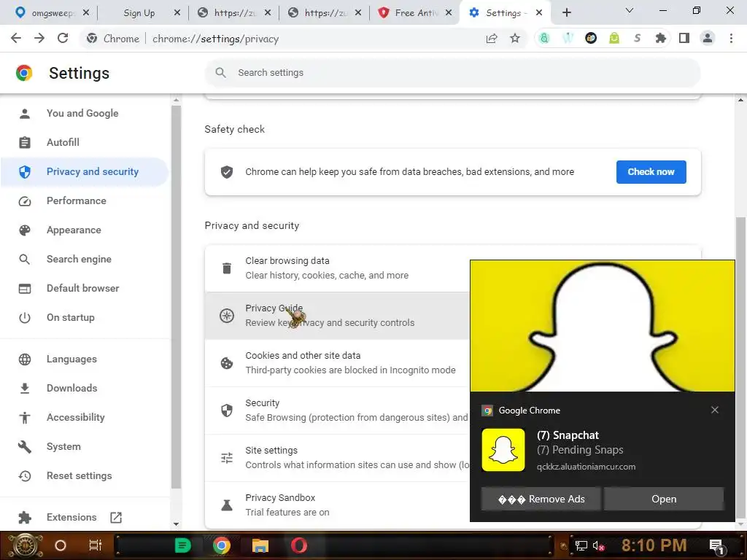Open Privacy Sandbox row
The image size is (747, 560).
click(337, 505)
